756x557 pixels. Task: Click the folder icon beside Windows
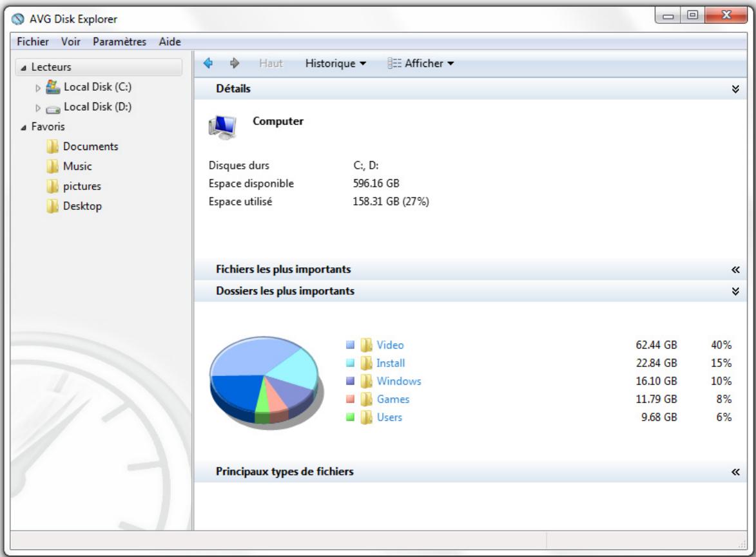367,381
